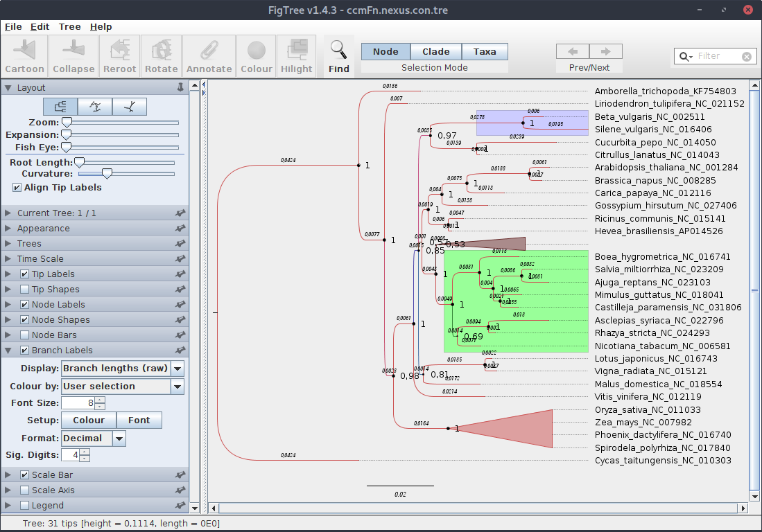762x532 pixels.
Task: Switch selection mode to Clade
Action: 435,52
